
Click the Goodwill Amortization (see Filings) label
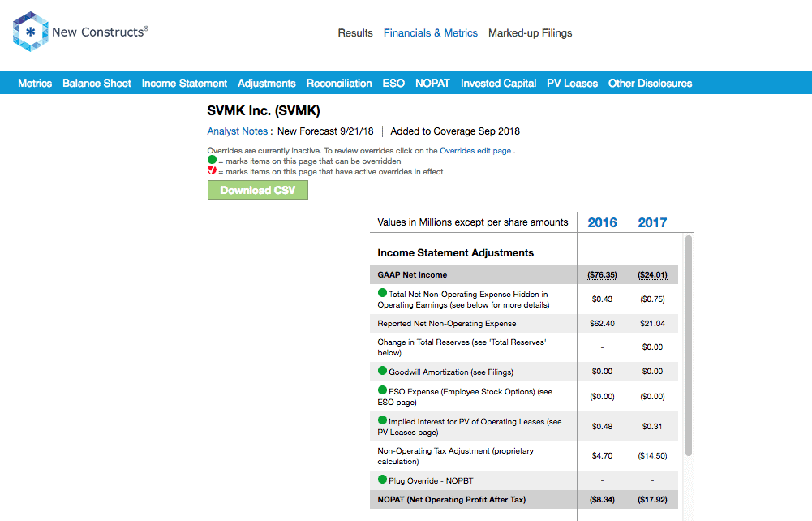(451, 372)
